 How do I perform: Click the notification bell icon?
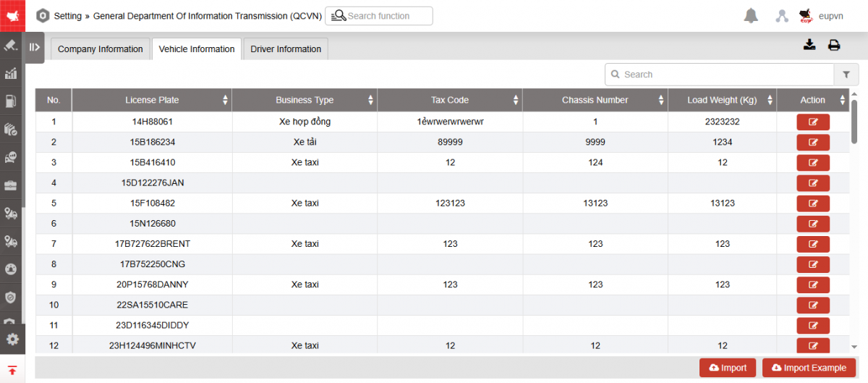[752, 16]
